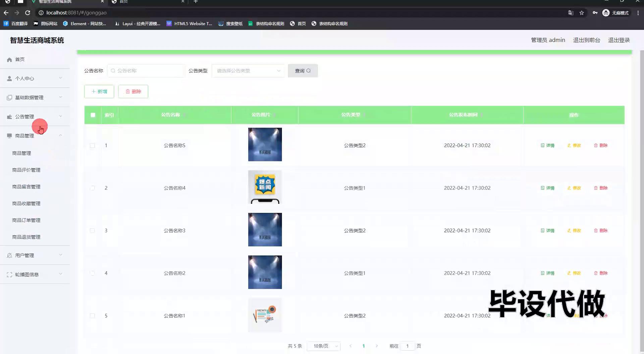The width and height of the screenshot is (644, 354).
Task: Open the news thumbnail for 公告名称1
Action: [x=265, y=315]
